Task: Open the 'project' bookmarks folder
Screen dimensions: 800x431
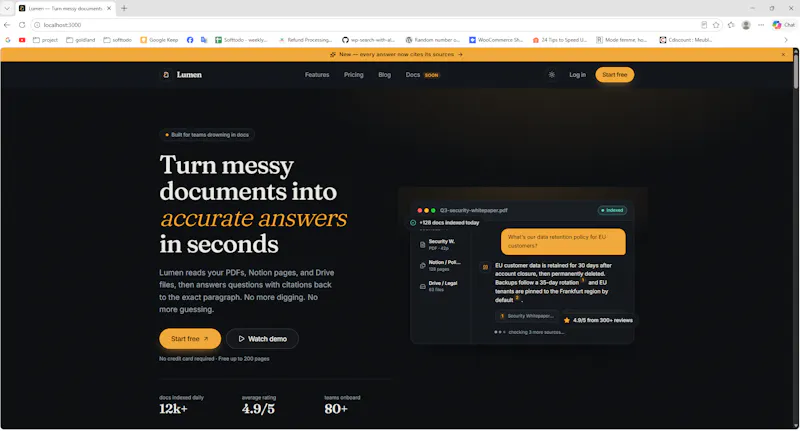Action: point(45,40)
